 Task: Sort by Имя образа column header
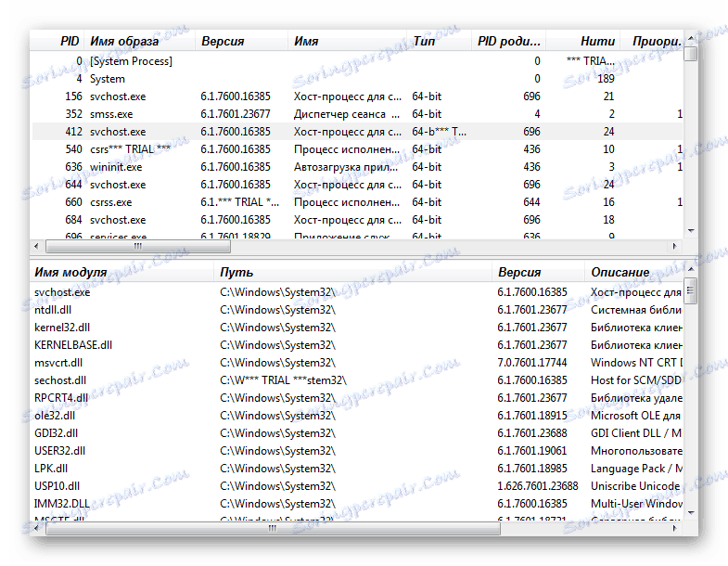pos(139,41)
